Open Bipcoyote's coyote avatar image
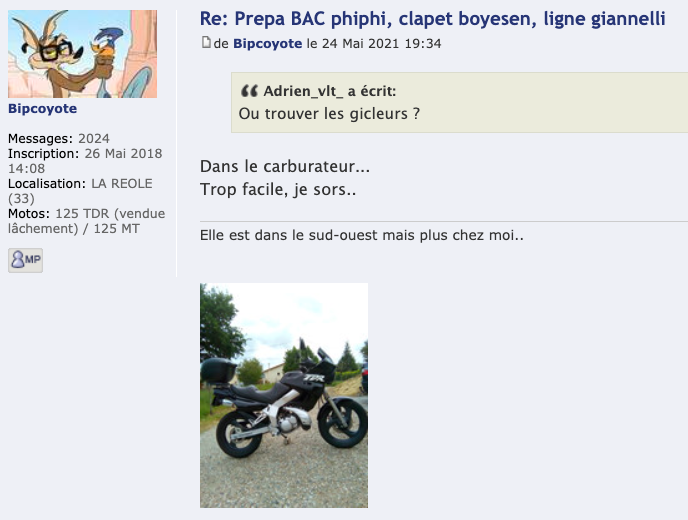The image size is (688, 520). [82, 54]
